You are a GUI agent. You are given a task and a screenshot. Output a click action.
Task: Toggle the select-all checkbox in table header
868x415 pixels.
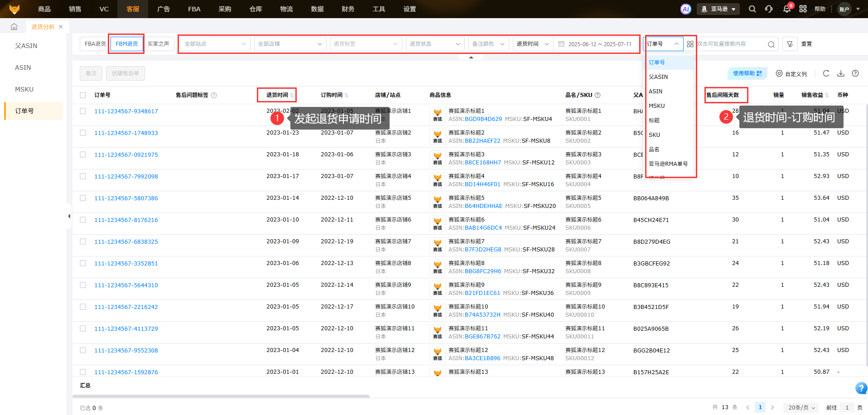click(x=83, y=95)
